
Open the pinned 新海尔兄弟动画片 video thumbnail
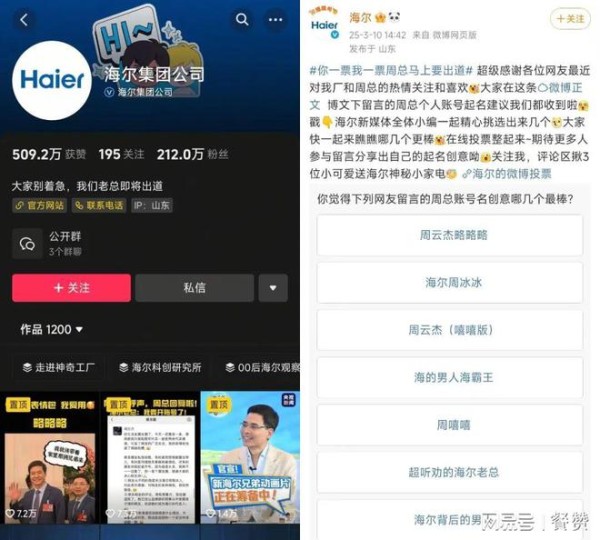[250, 457]
